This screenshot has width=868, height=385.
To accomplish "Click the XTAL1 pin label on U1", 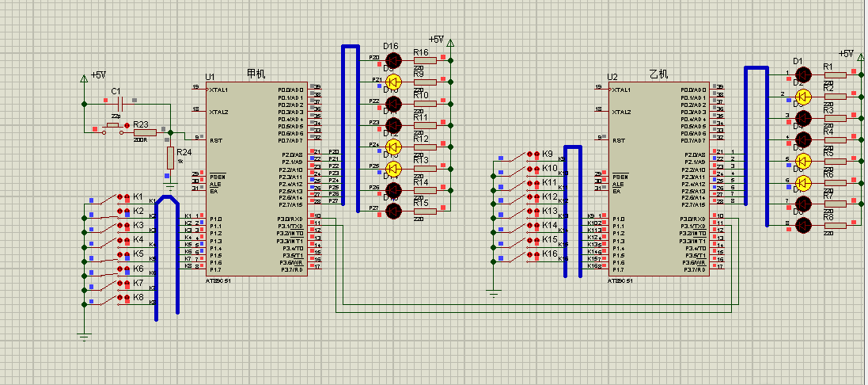I will (x=218, y=90).
